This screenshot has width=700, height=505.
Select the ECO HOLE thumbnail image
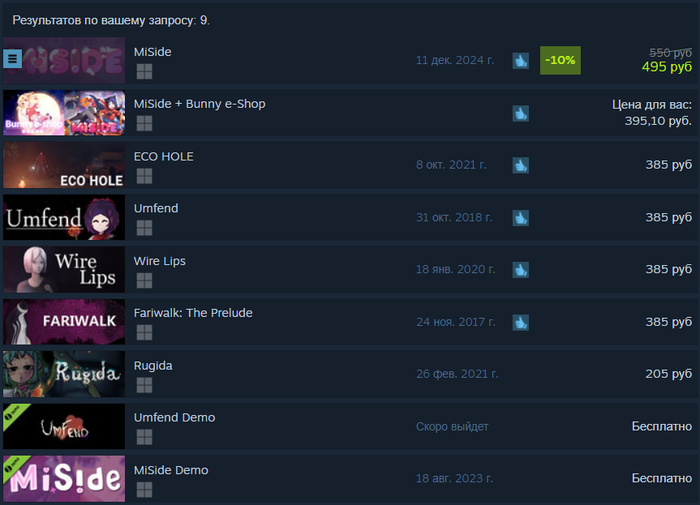[x=64, y=165]
